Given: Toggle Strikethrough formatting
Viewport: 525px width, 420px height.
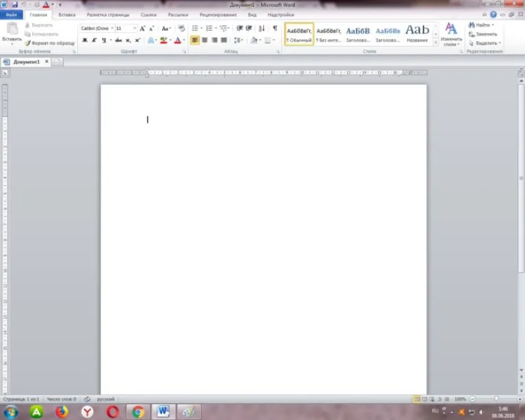Looking at the screenshot, I should [118, 40].
